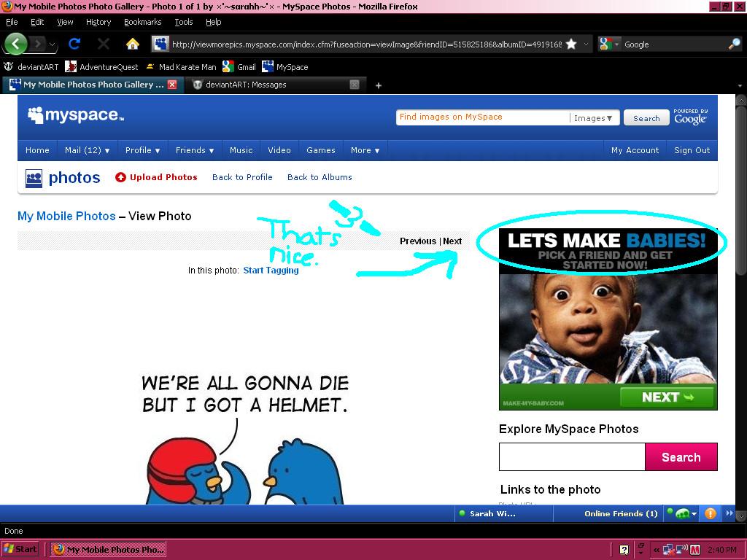The width and height of the screenshot is (747, 560).
Task: Open the back history dropdown arrow
Action: click(x=52, y=44)
